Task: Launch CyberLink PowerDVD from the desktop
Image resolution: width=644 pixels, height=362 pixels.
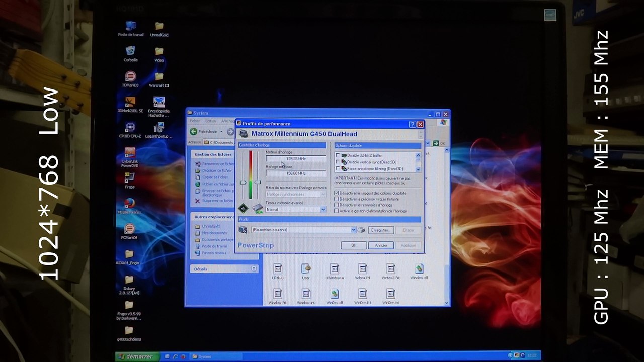Action: click(130, 157)
